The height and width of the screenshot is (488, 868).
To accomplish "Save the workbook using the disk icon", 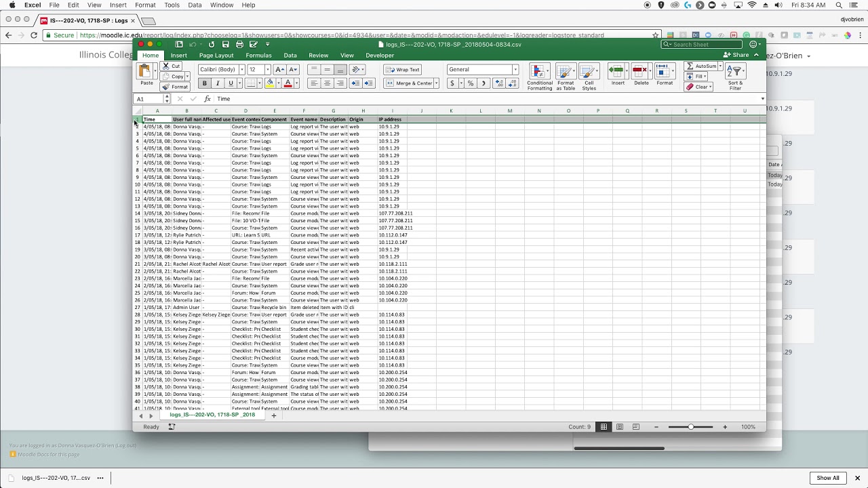I will click(226, 45).
